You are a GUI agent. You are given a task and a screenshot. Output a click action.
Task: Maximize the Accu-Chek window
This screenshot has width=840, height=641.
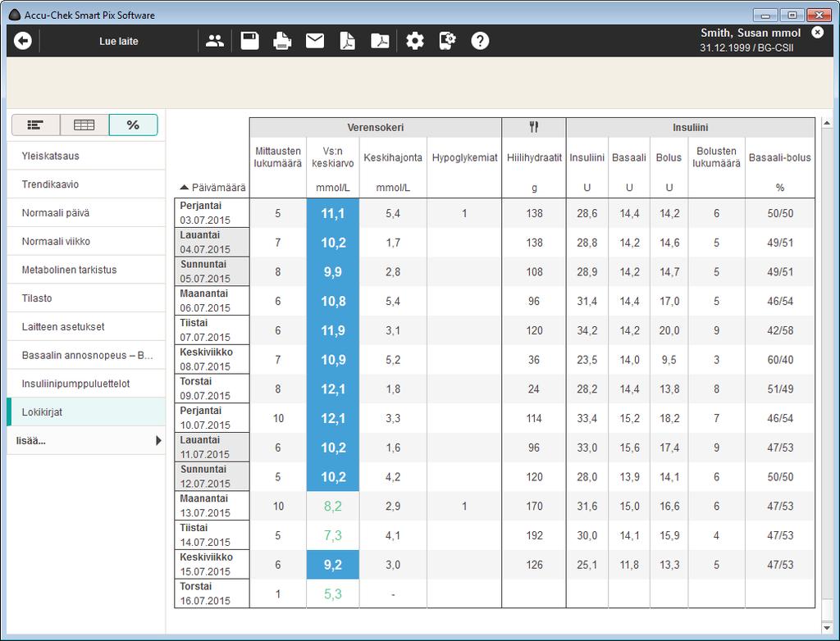792,15
